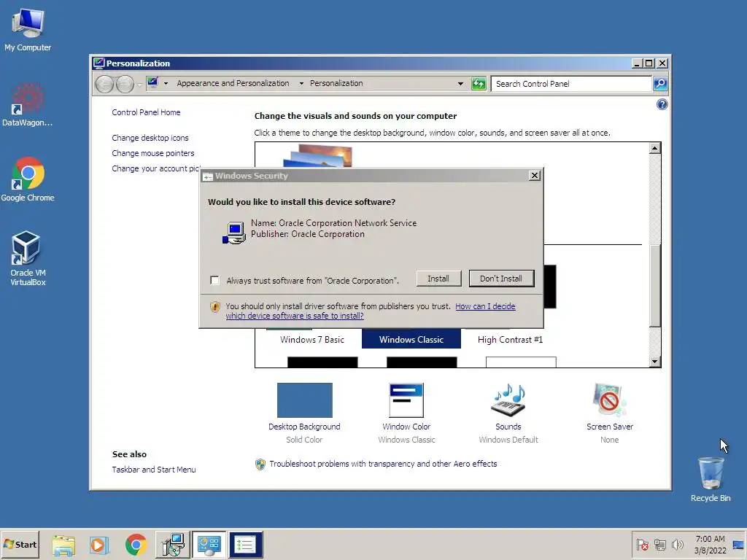Viewport: 747px width, 560px height.
Task: Check Always trust software from Oracle Corporation
Action: click(x=215, y=281)
